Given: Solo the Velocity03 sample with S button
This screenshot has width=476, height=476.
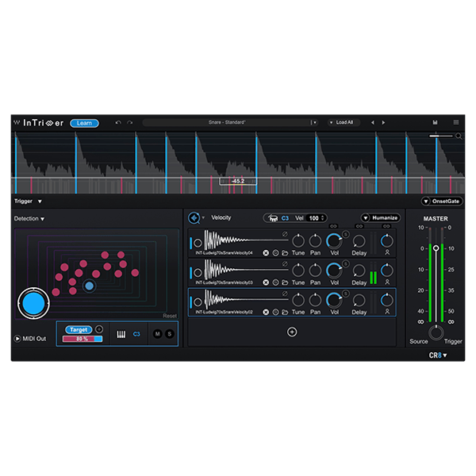Looking at the screenshot, I should (345, 263).
